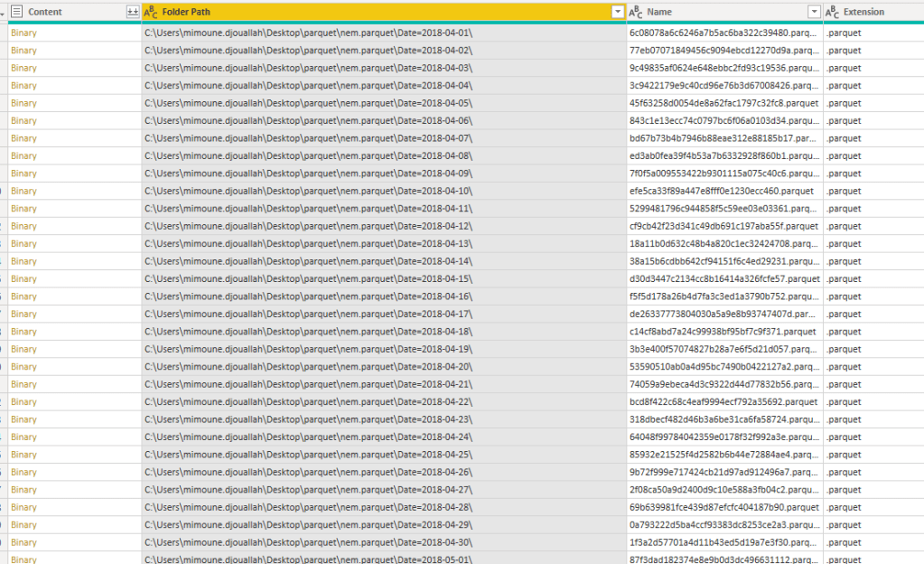Image resolution: width=924 pixels, height=564 pixels.
Task: Open the Binary link for Date=2018-04-28 row
Action: click(23, 507)
